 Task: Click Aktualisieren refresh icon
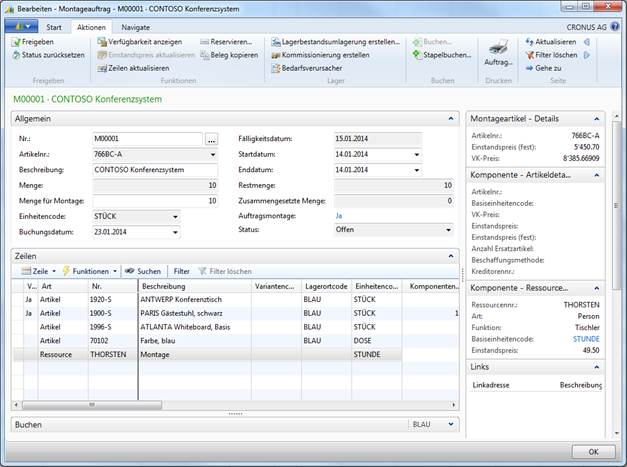point(529,42)
